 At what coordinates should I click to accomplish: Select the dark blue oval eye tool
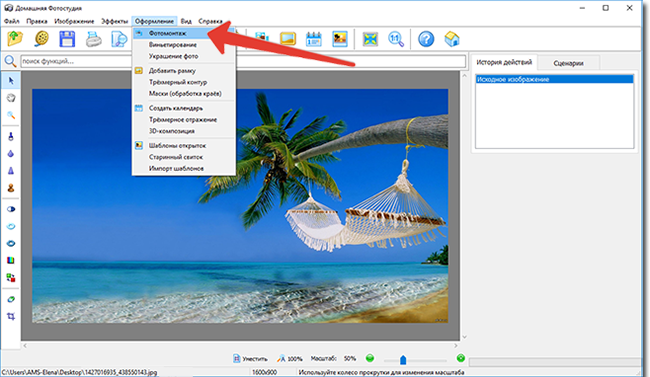click(11, 243)
